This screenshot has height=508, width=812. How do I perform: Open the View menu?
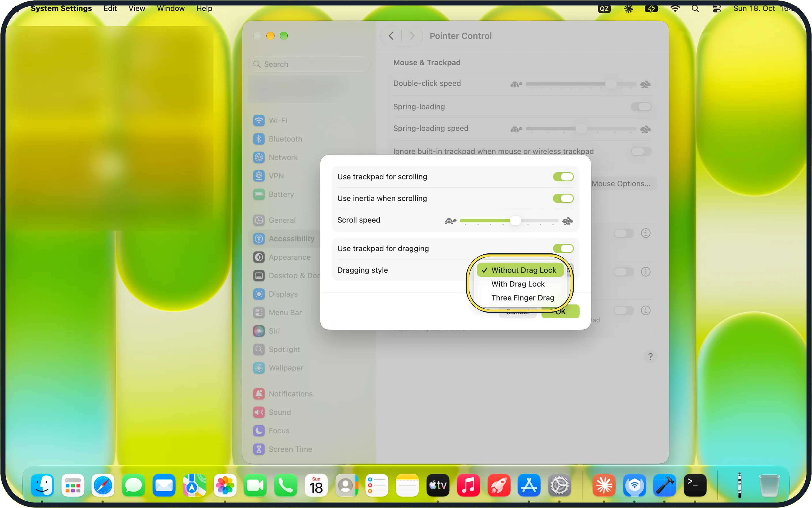coord(136,8)
